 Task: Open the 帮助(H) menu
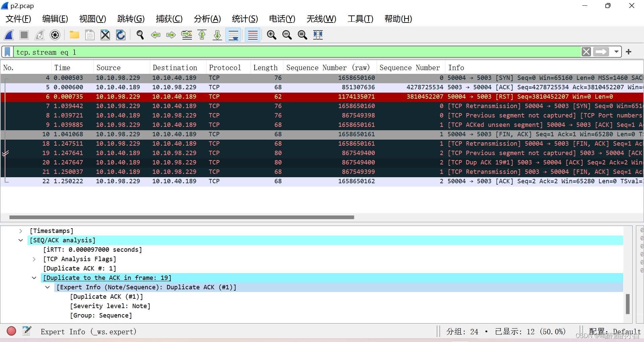coord(398,19)
